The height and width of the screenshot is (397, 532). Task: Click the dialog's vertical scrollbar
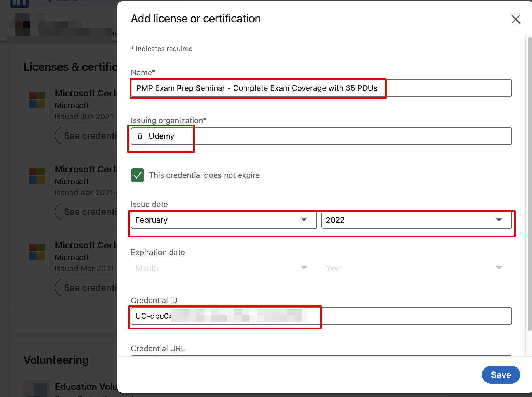(x=529, y=184)
